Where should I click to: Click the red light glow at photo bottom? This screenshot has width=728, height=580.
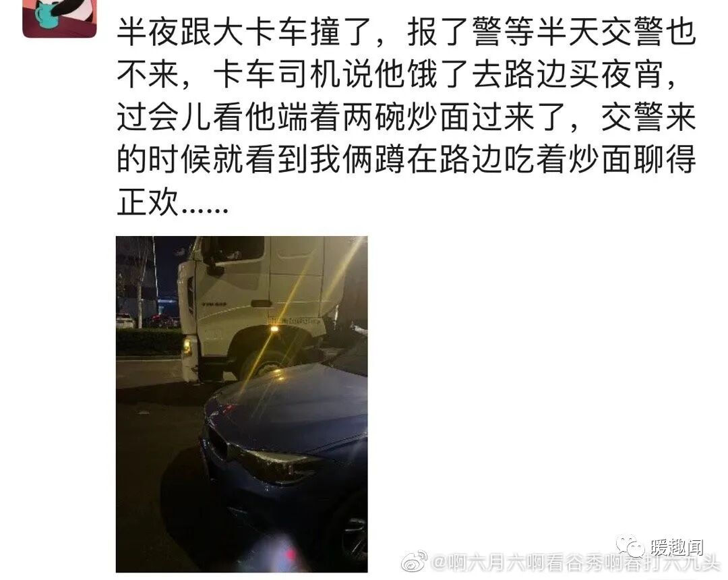(290, 555)
